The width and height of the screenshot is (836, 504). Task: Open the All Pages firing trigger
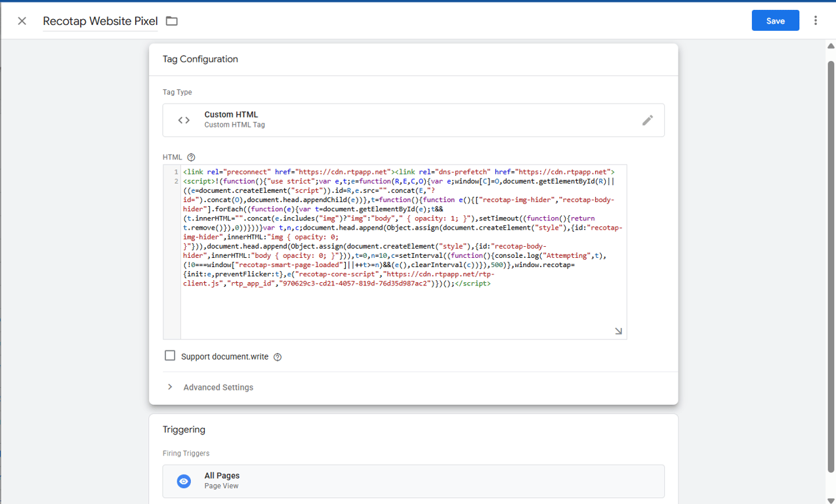tap(413, 481)
